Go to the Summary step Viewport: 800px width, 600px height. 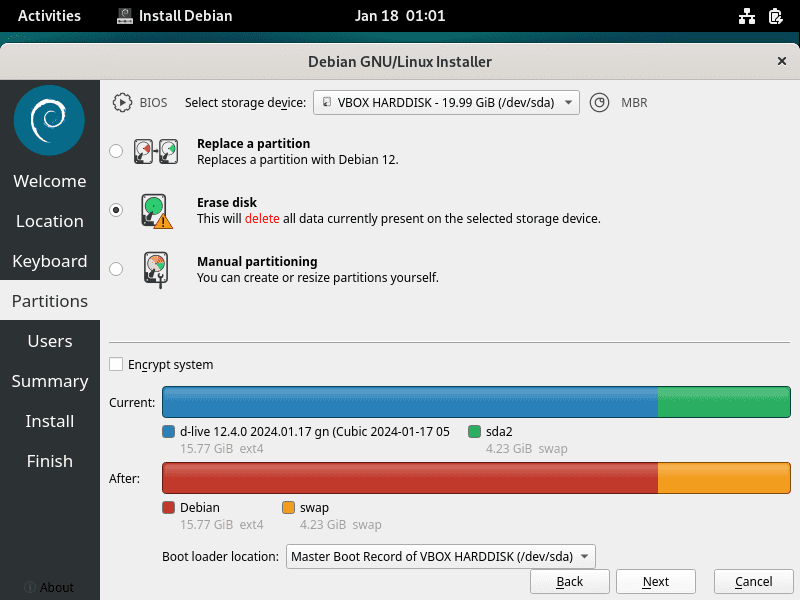click(x=50, y=381)
